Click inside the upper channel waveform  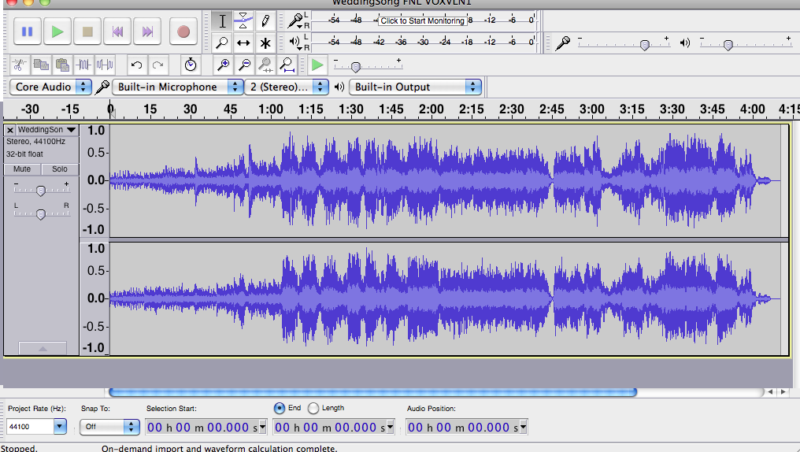(445, 181)
